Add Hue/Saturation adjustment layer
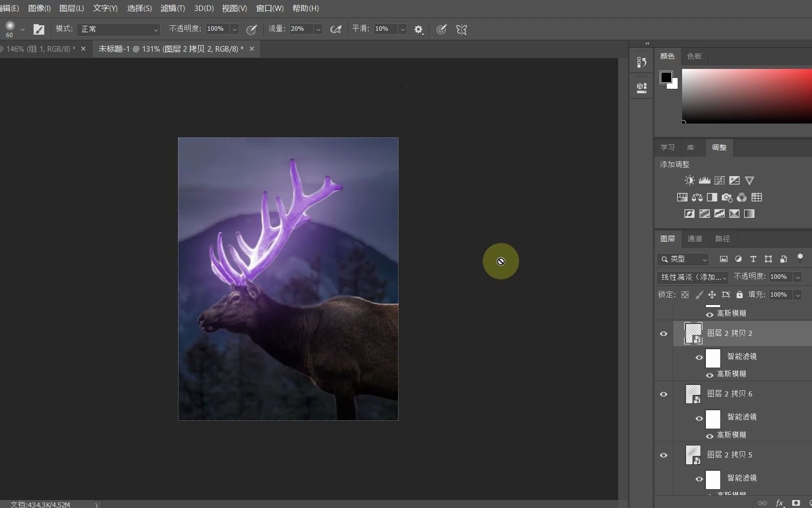812x508 pixels. 682,197
